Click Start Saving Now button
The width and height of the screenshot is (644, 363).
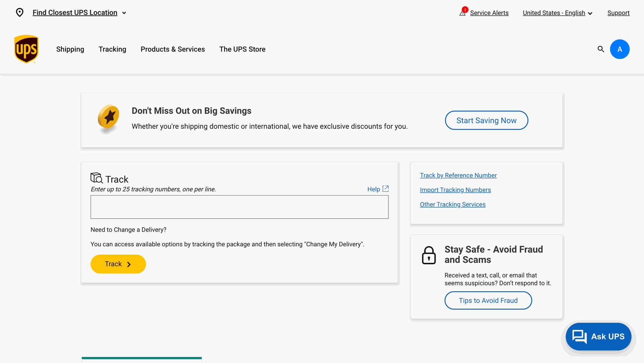486,120
